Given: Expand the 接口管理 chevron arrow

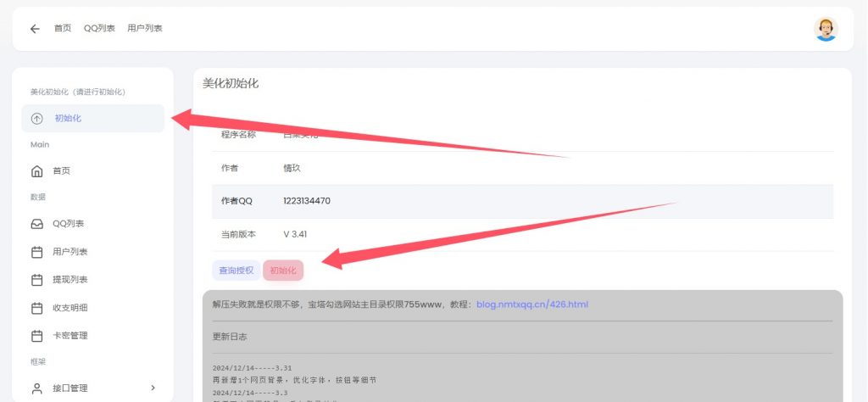Looking at the screenshot, I should (153, 388).
